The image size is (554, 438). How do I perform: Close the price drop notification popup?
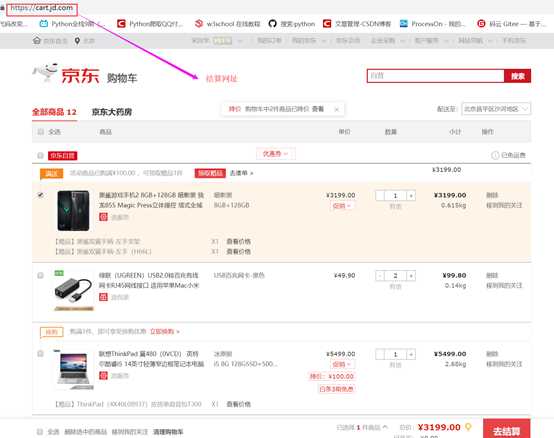tap(337, 110)
